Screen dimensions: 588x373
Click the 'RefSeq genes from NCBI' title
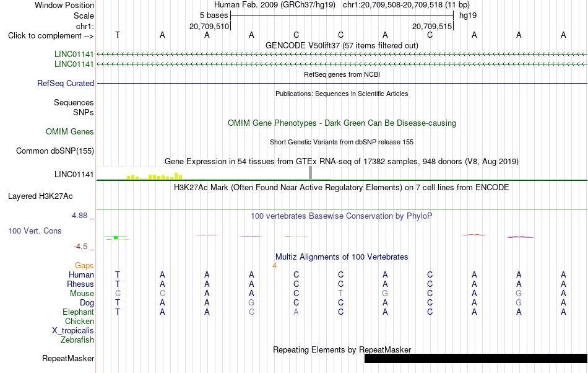point(342,74)
